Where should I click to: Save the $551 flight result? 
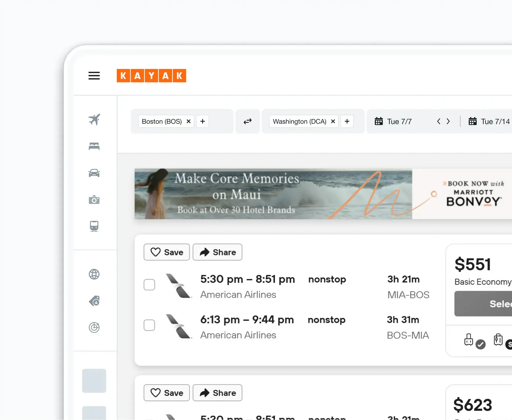(167, 252)
